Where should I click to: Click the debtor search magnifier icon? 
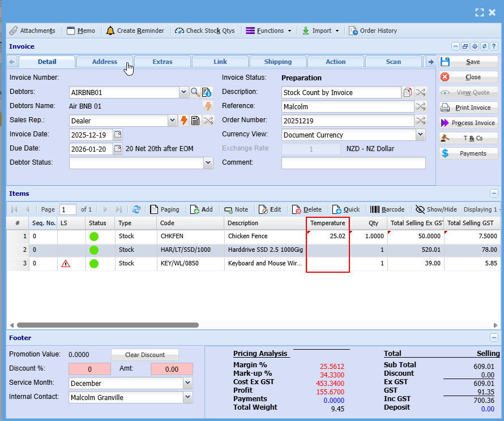tap(194, 92)
